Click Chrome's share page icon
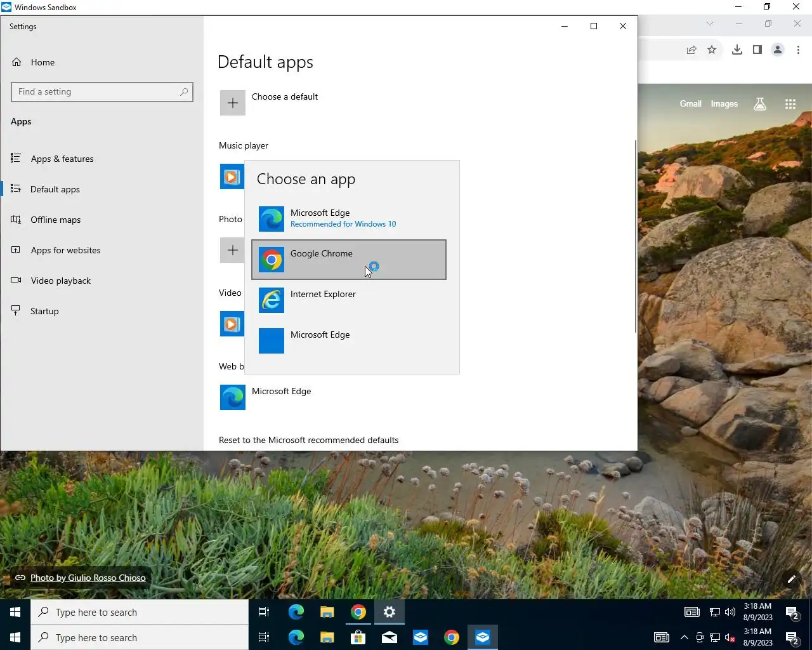812x650 pixels. pos(691,50)
